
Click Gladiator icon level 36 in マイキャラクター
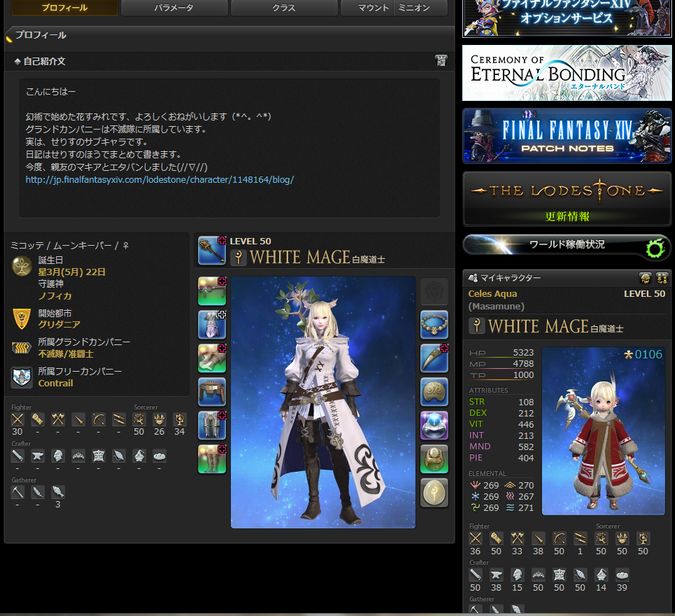pyautogui.click(x=475, y=538)
